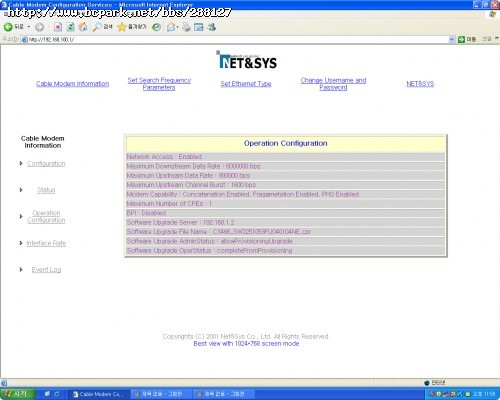Click the system tray clock

[x=484, y=394]
